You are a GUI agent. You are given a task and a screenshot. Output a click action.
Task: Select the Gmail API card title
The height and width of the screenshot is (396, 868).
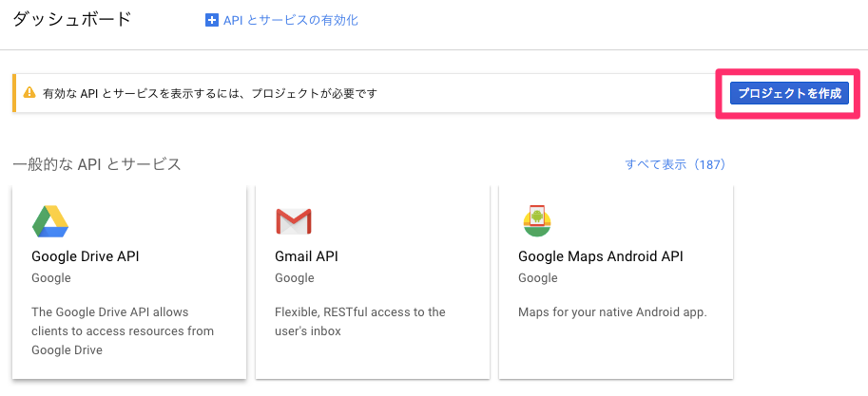[306, 256]
